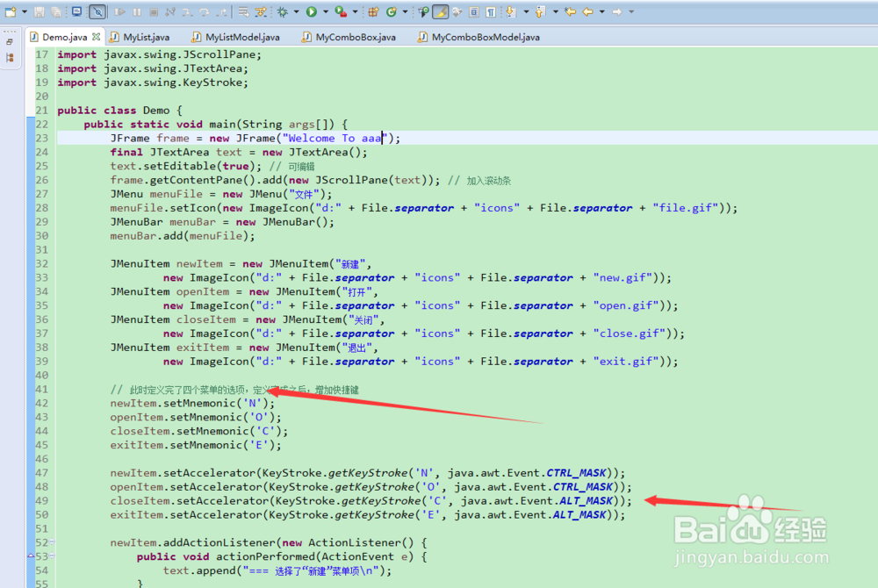Click 'public class Demo' on line 21
878x588 pixels.
113,111
